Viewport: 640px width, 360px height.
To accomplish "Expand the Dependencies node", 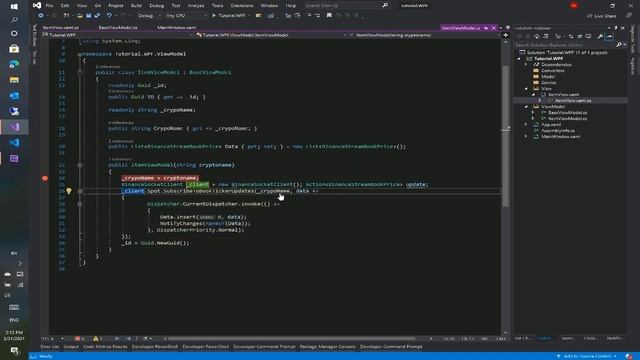I will 526,64.
